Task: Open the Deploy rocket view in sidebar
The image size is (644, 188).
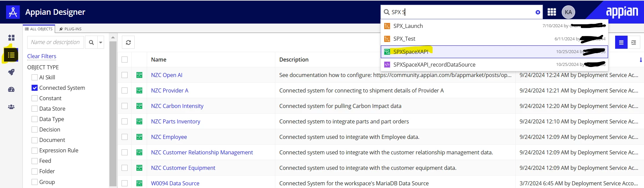Action: [x=11, y=72]
